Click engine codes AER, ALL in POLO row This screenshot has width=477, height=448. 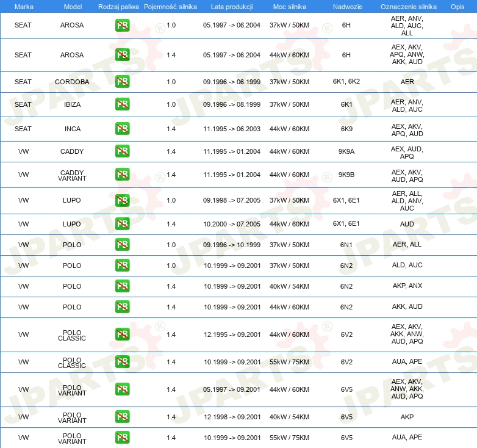click(407, 244)
